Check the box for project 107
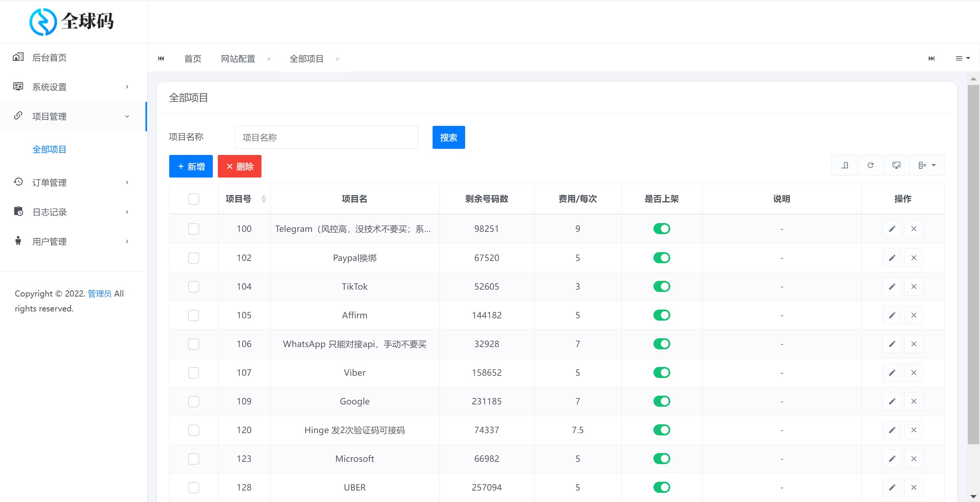The height and width of the screenshot is (502, 980). pyautogui.click(x=194, y=373)
